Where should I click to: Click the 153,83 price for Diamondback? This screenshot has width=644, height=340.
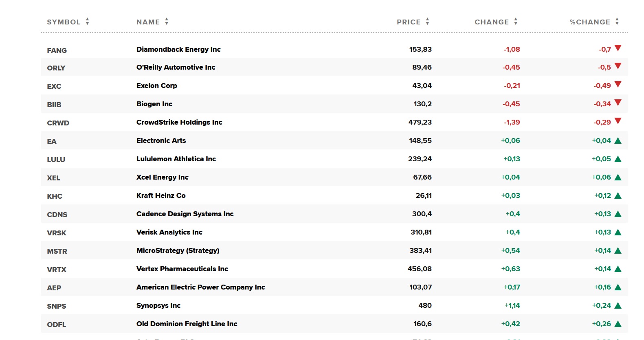coord(420,49)
